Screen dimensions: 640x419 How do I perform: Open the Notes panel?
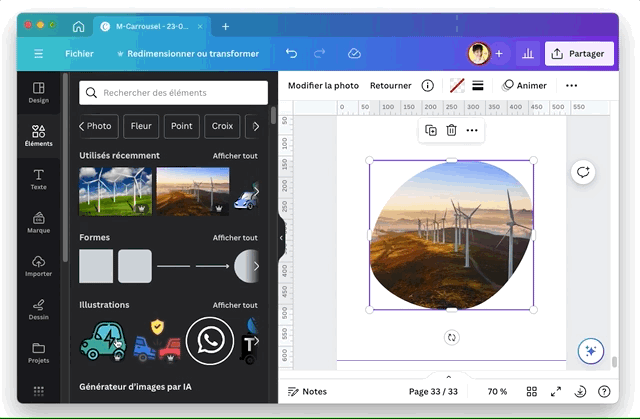(x=307, y=392)
